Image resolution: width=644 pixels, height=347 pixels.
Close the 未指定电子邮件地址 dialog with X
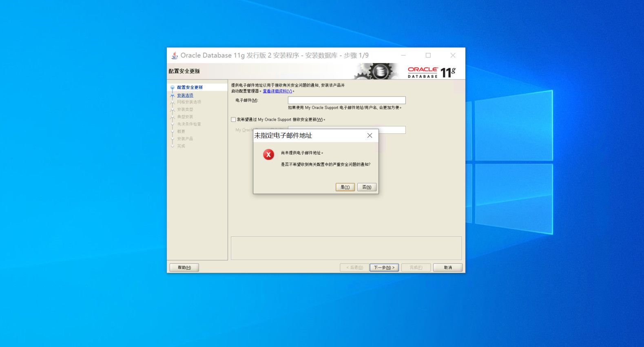370,135
